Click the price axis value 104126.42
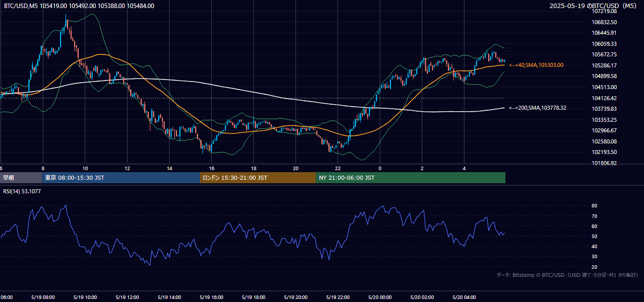Screen dimensions: 644x302 coord(604,98)
